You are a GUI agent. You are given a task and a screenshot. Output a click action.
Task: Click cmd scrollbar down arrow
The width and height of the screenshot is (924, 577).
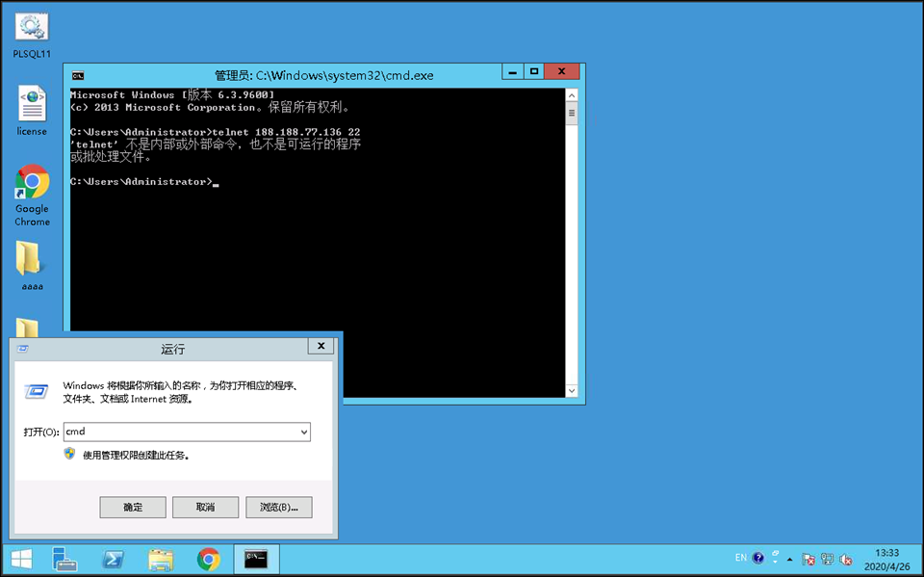(x=572, y=390)
